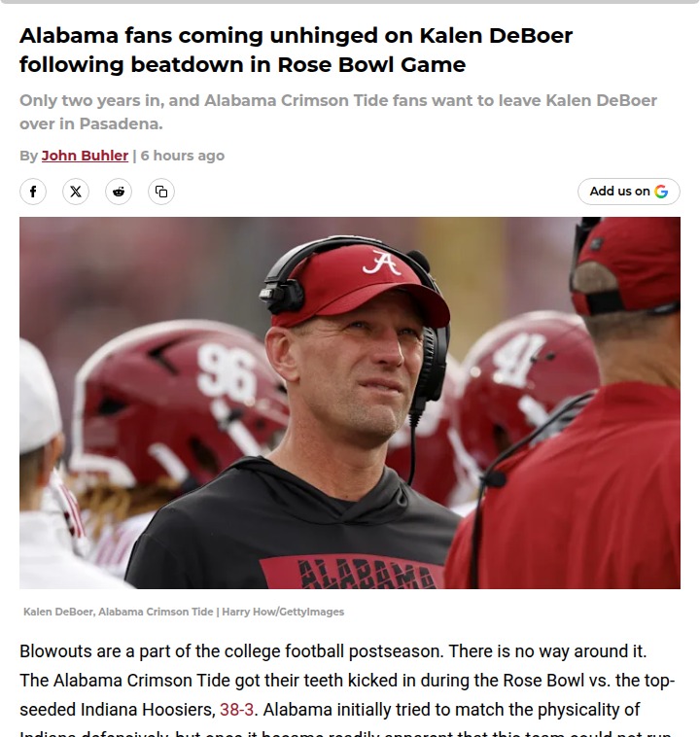Click the gray bar at page top

tap(350, 2)
